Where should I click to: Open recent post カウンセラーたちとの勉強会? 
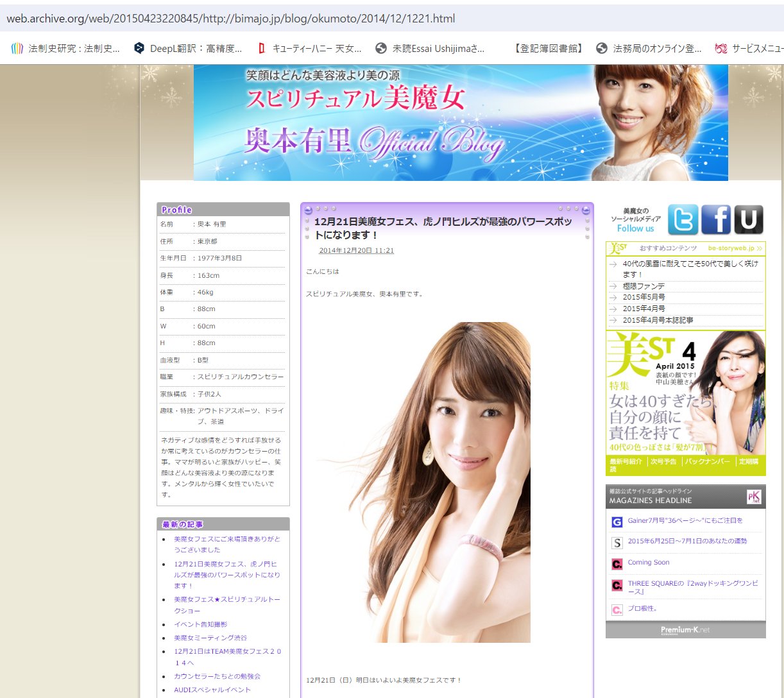point(217,676)
